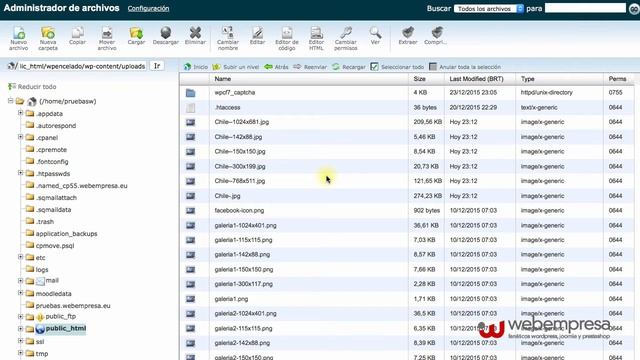This screenshot has width=640, height=360.
Task: Open the Editar tool
Action: [258, 36]
